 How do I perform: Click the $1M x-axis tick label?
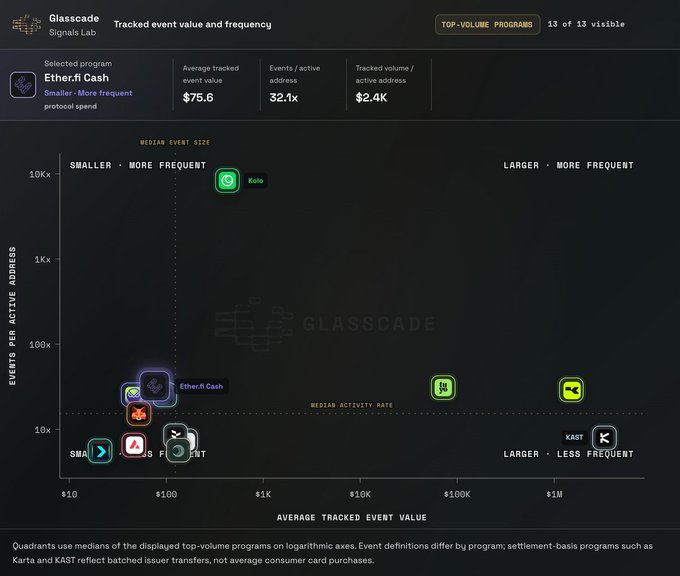click(x=554, y=494)
